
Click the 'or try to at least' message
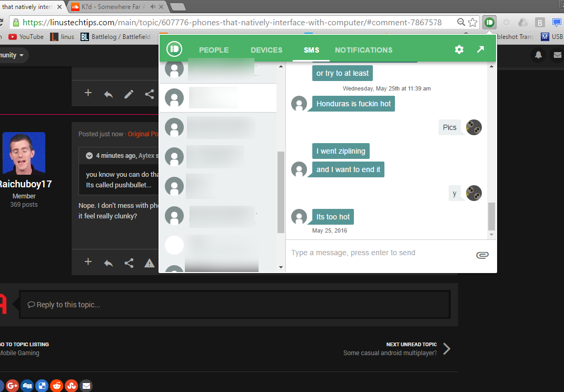click(x=342, y=73)
